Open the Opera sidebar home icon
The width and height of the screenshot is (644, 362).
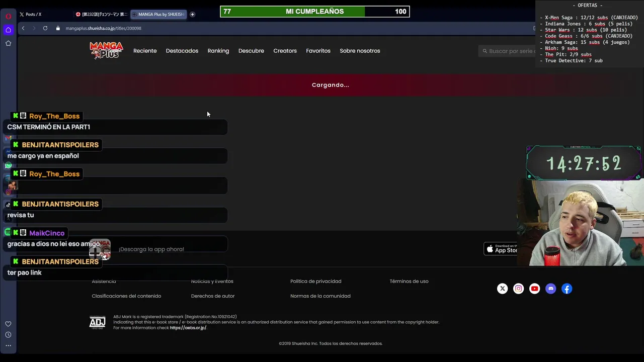[x=9, y=30]
